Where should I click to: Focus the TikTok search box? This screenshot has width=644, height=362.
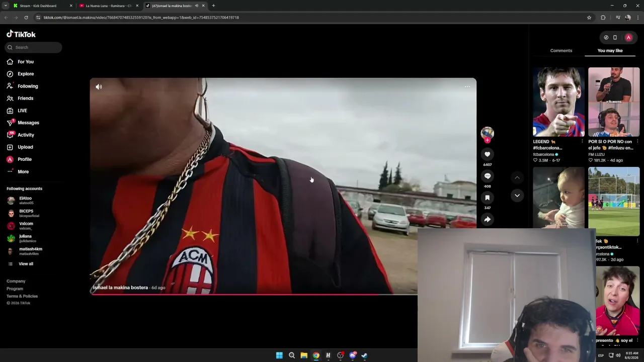tap(34, 47)
